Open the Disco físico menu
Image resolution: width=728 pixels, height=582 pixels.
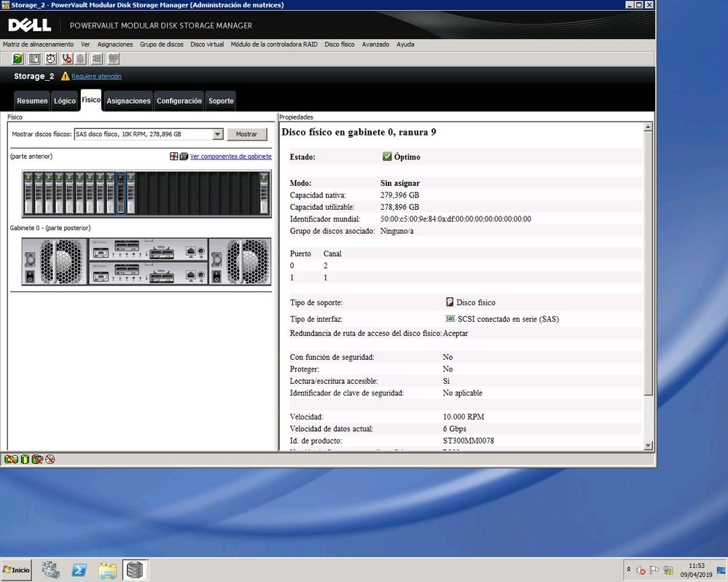coord(340,44)
